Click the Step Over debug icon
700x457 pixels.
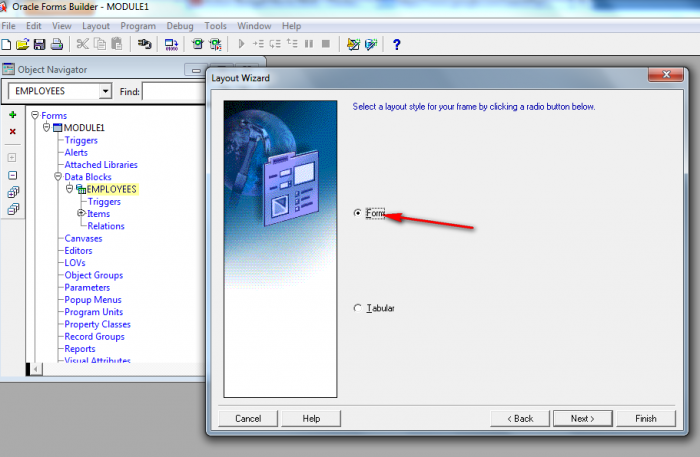[x=275, y=44]
